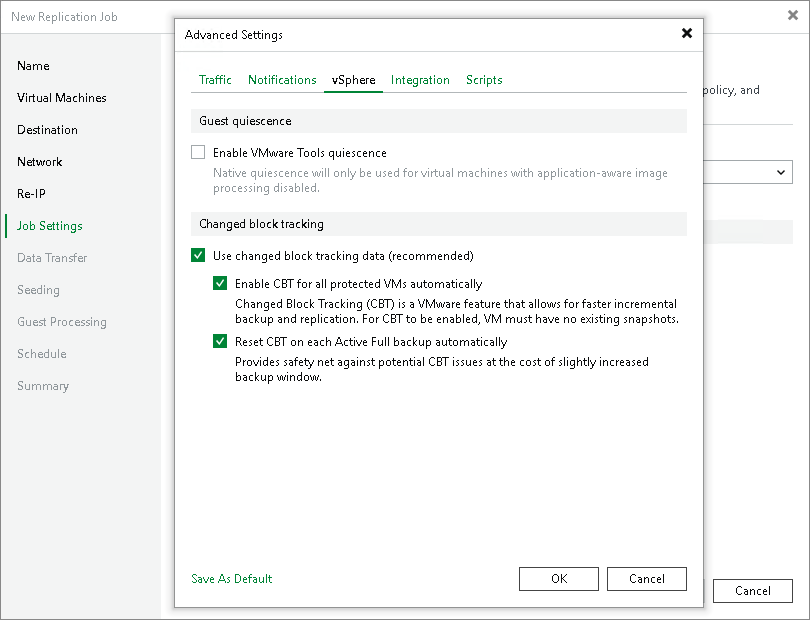Click the Data Transfer wizard step

pyautogui.click(x=52, y=258)
